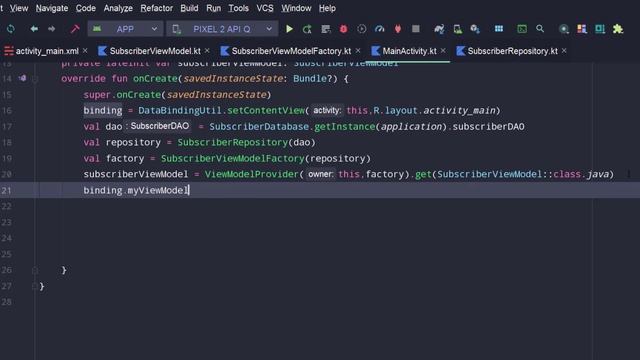Open the Code menu
The image size is (640, 360).
point(86,8)
